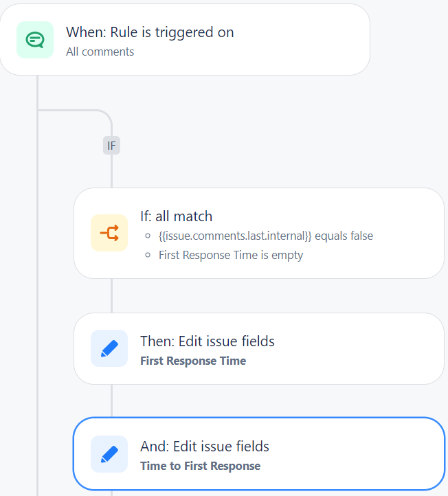Image resolution: width=448 pixels, height=496 pixels.
Task: Click the pencil icon on the And action
Action: (109, 454)
